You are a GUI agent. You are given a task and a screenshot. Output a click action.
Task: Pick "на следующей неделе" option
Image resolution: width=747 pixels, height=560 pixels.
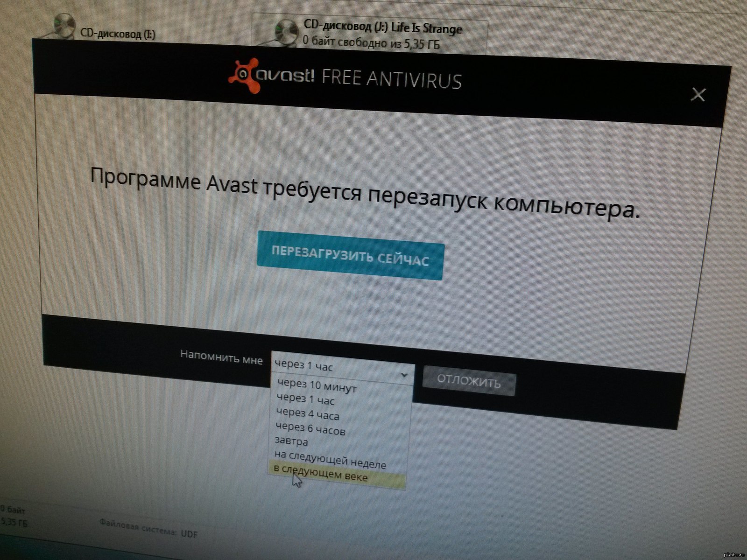tap(330, 458)
